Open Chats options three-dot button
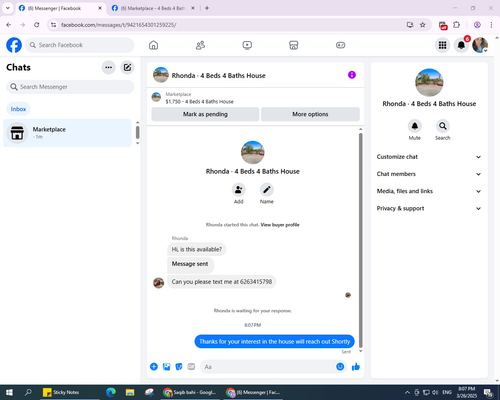 (108, 67)
